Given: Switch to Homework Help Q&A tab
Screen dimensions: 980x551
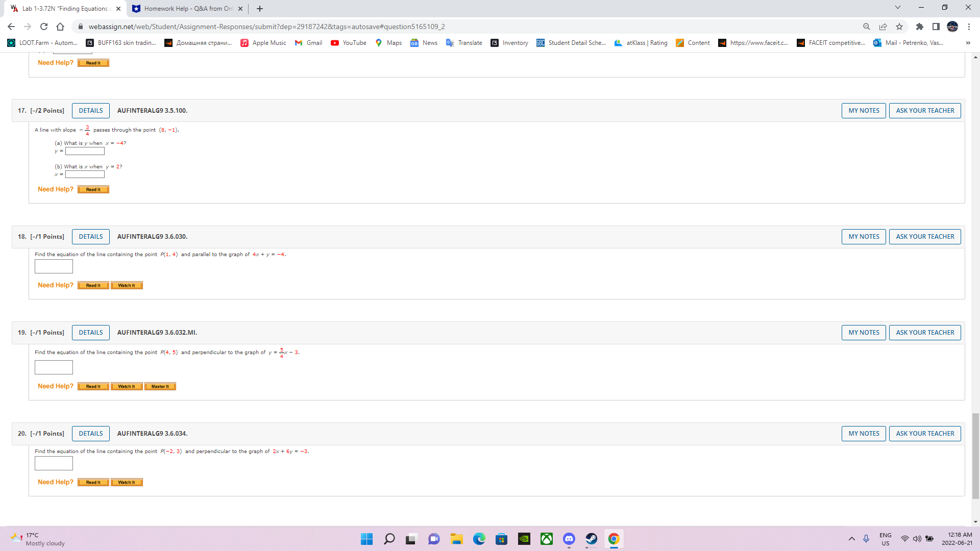Looking at the screenshot, I should click(186, 9).
